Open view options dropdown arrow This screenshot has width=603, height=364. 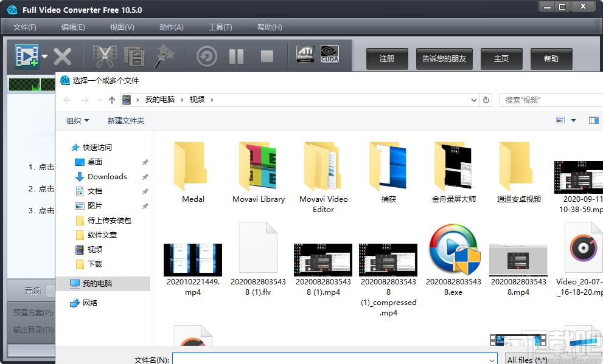(573, 120)
